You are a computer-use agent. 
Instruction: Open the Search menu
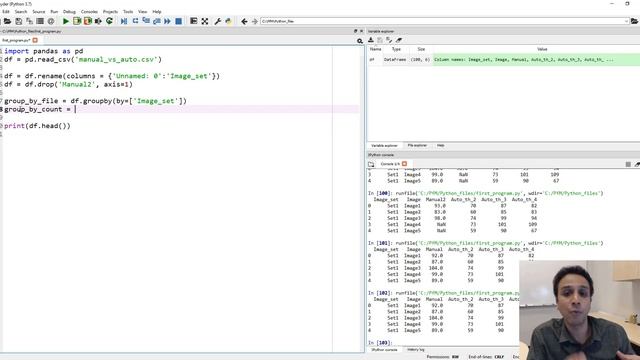pos(21,12)
